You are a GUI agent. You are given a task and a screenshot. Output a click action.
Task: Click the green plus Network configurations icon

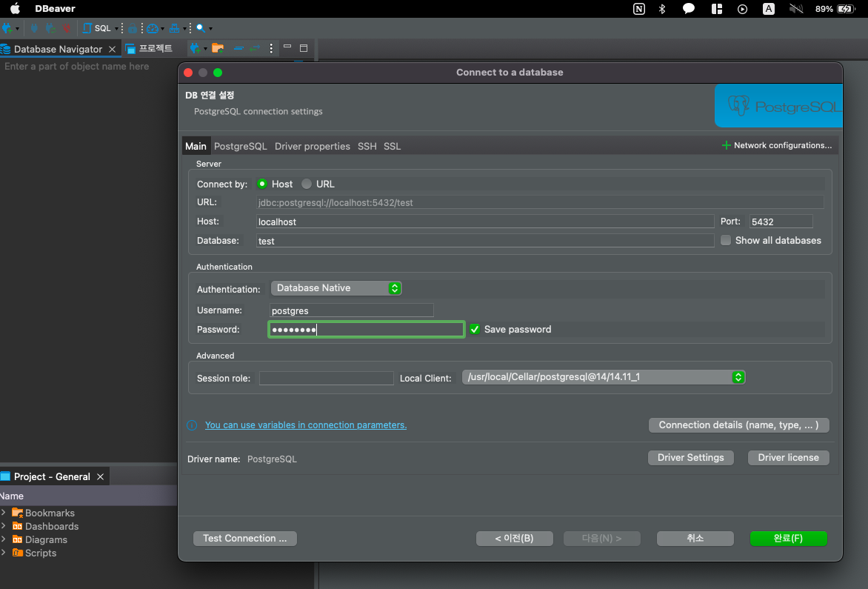tap(727, 145)
